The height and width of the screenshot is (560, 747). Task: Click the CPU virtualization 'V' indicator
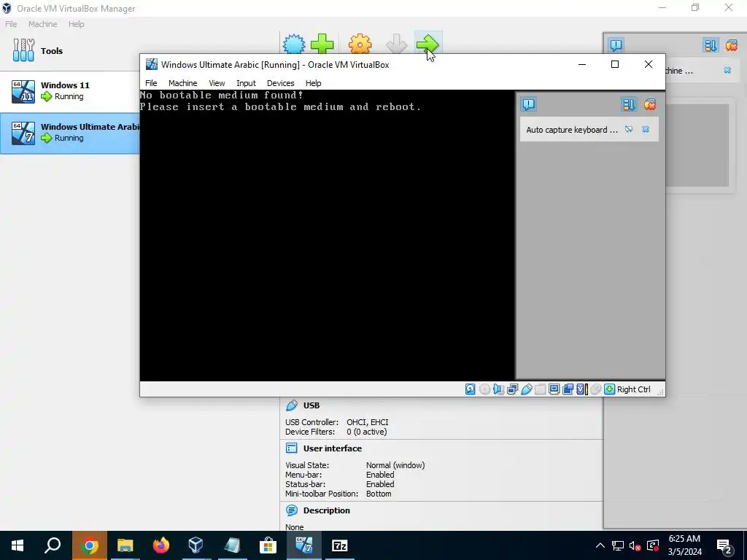click(x=581, y=389)
